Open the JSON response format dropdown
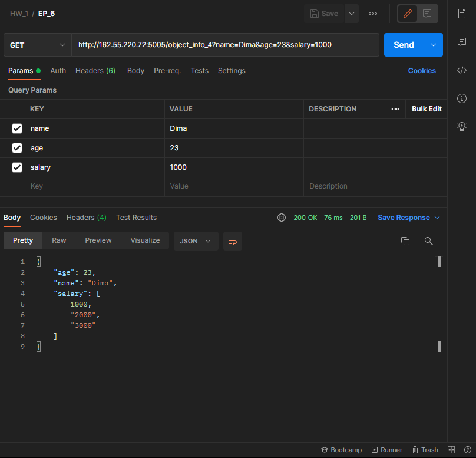The width and height of the screenshot is (476, 458). coord(194,240)
